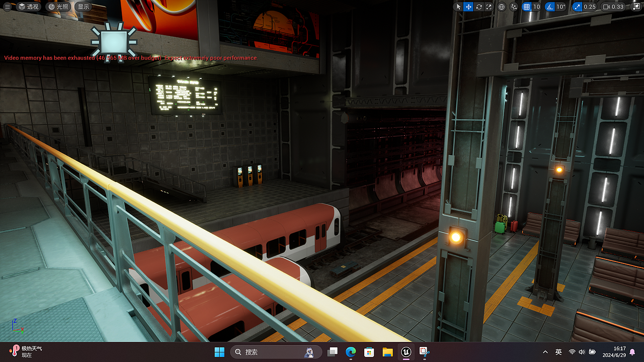Activate the Select objects cursor tool
The image size is (644, 362).
(x=458, y=7)
